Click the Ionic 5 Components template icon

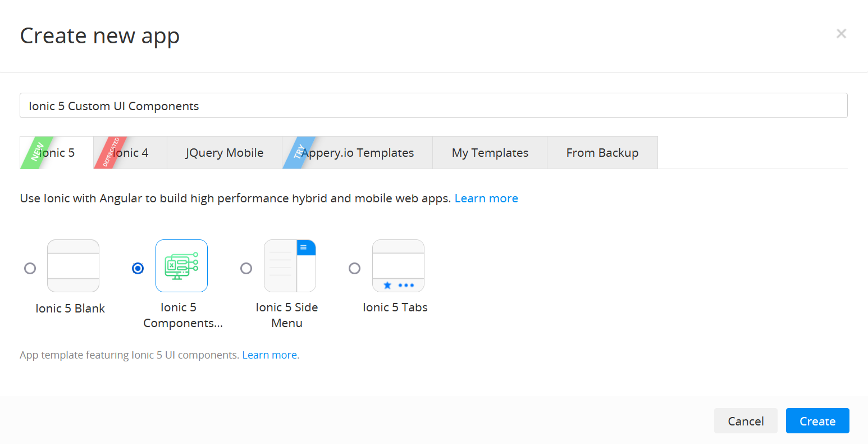click(x=181, y=266)
